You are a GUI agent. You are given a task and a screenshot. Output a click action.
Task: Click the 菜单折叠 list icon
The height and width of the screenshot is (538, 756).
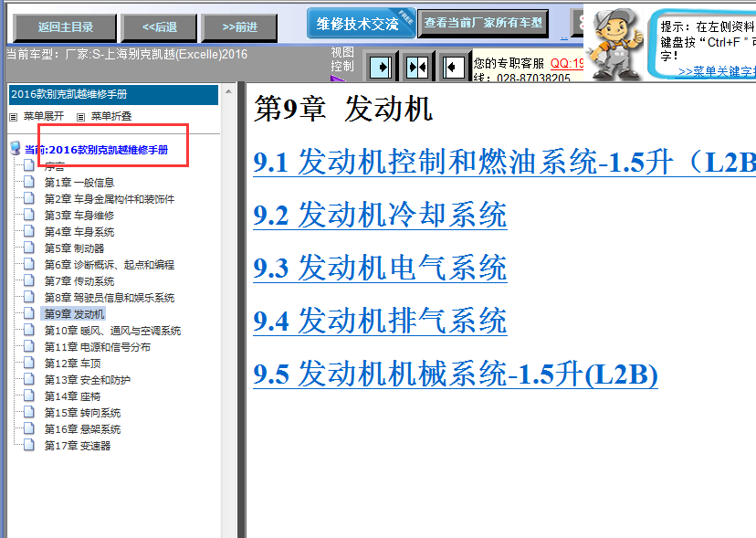click(81, 117)
